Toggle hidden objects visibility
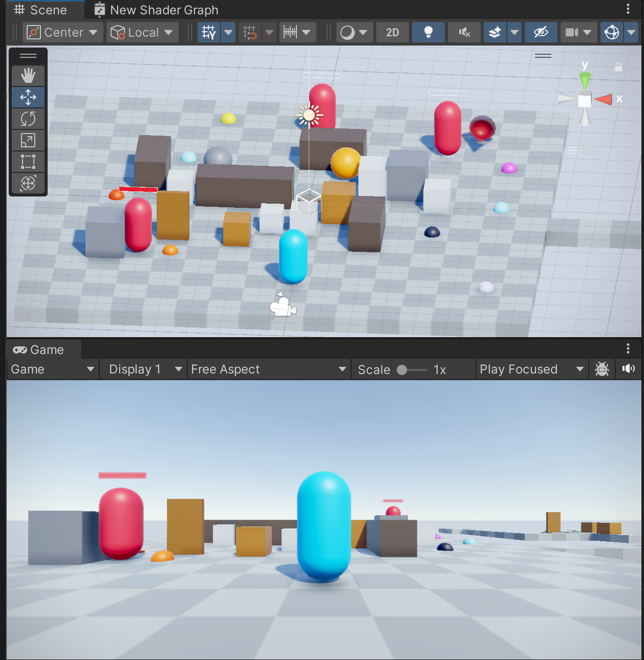Viewport: 644px width, 660px height. pyautogui.click(x=541, y=32)
